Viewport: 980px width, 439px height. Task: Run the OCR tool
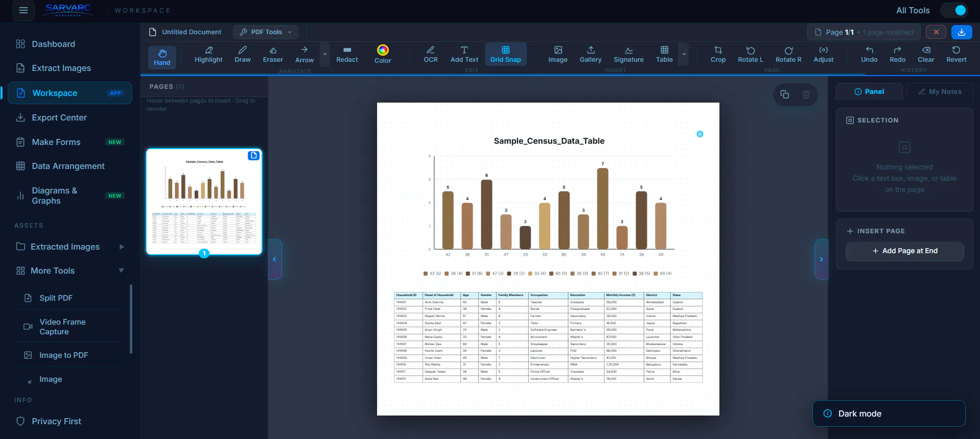click(431, 55)
